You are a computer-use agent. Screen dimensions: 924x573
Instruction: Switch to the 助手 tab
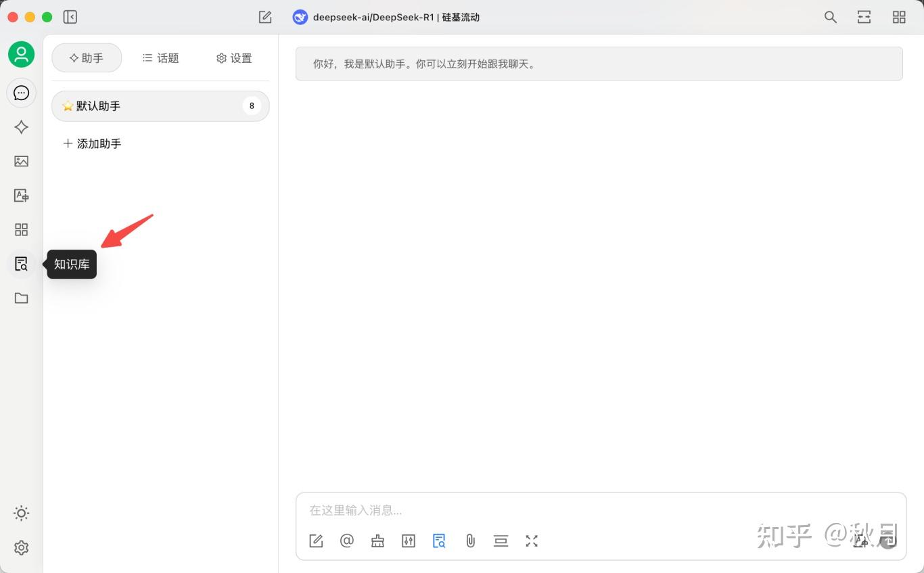[x=87, y=58]
